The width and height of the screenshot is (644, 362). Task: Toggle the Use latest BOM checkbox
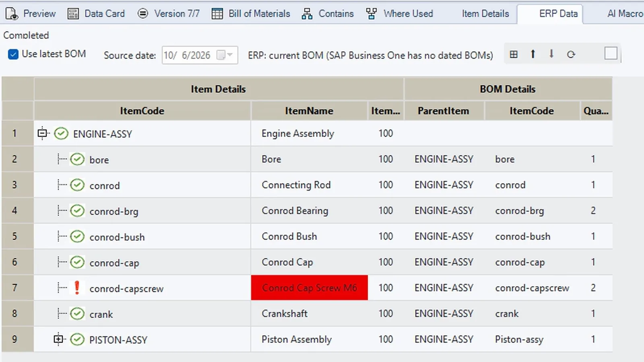13,54
